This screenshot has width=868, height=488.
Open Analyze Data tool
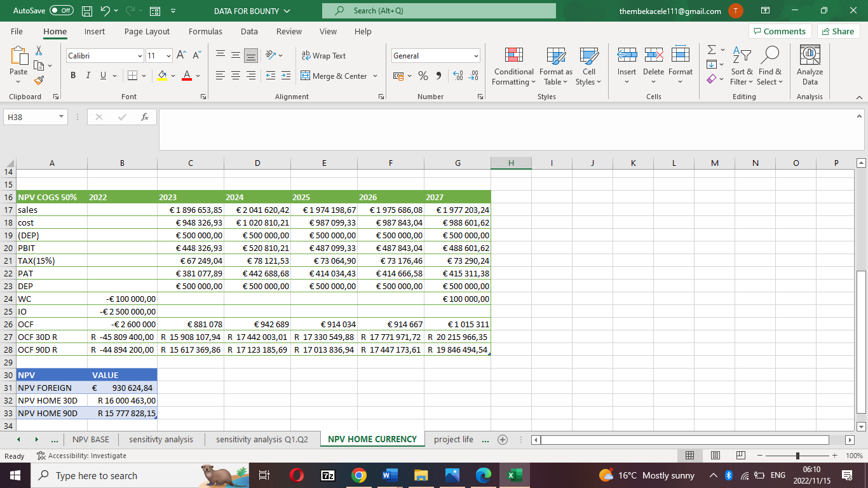(x=810, y=65)
